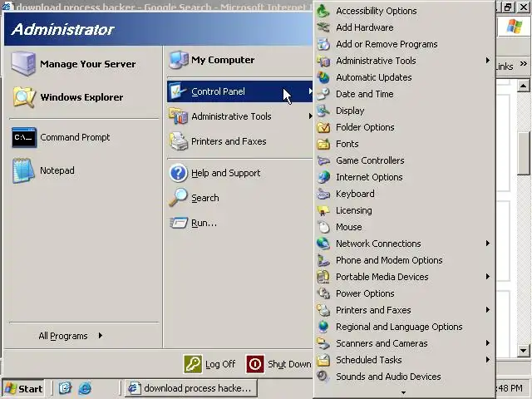This screenshot has height=399, width=532.
Task: Click the Add Hardware icon
Action: pos(323,27)
